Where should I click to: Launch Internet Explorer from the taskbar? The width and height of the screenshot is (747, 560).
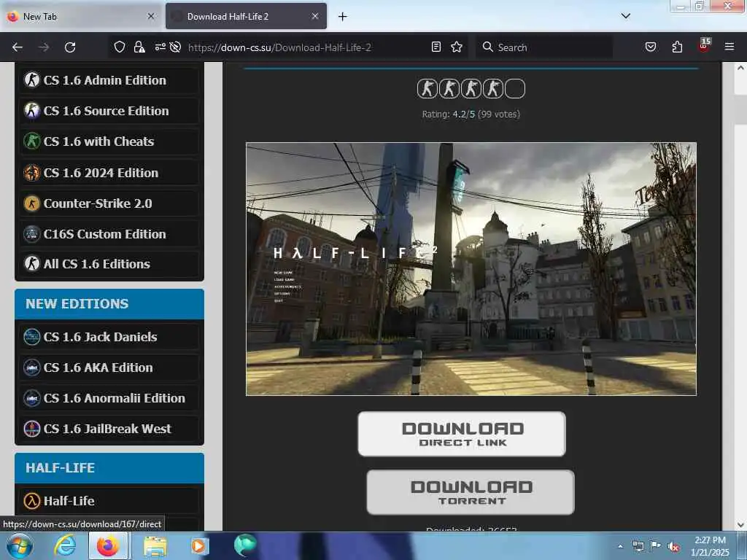65,546
